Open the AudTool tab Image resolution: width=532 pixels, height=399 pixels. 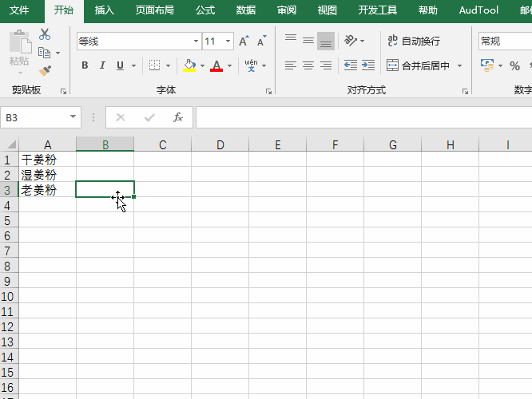click(478, 10)
